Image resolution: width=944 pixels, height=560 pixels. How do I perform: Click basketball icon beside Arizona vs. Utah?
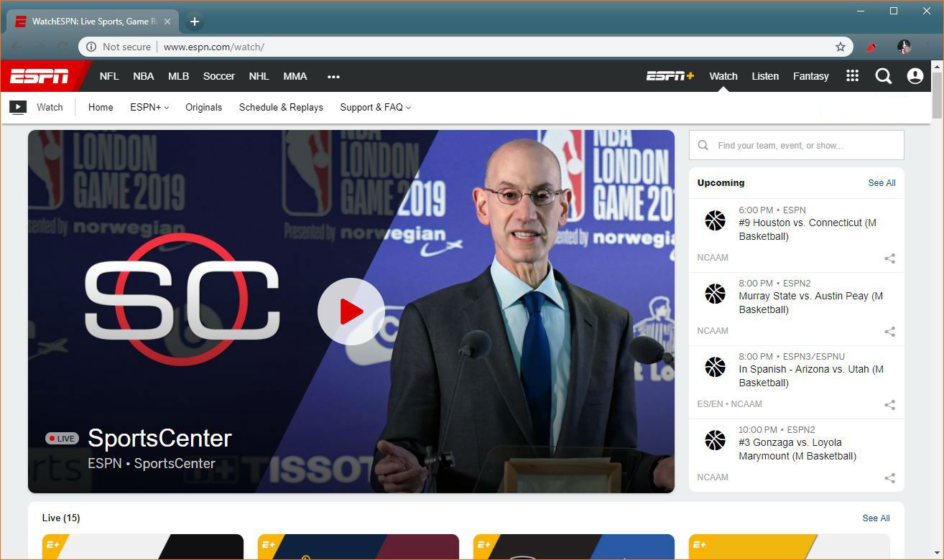point(715,367)
